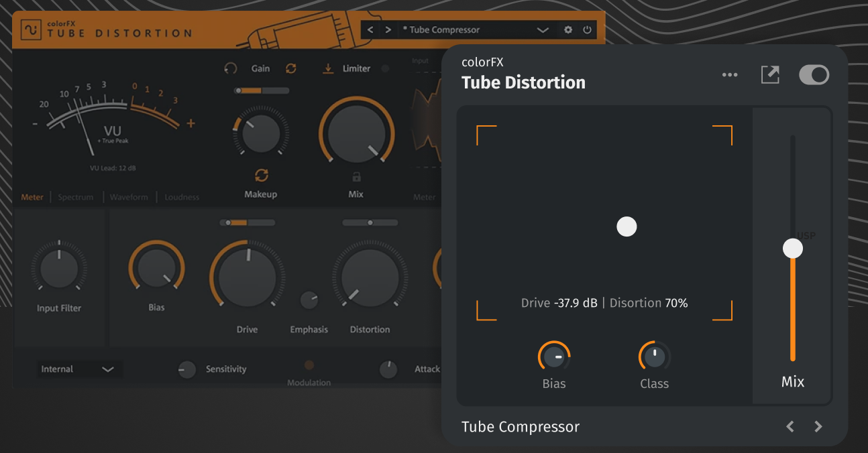The height and width of the screenshot is (453, 868).
Task: Toggle the Limiter indicator dot
Action: pos(385,68)
